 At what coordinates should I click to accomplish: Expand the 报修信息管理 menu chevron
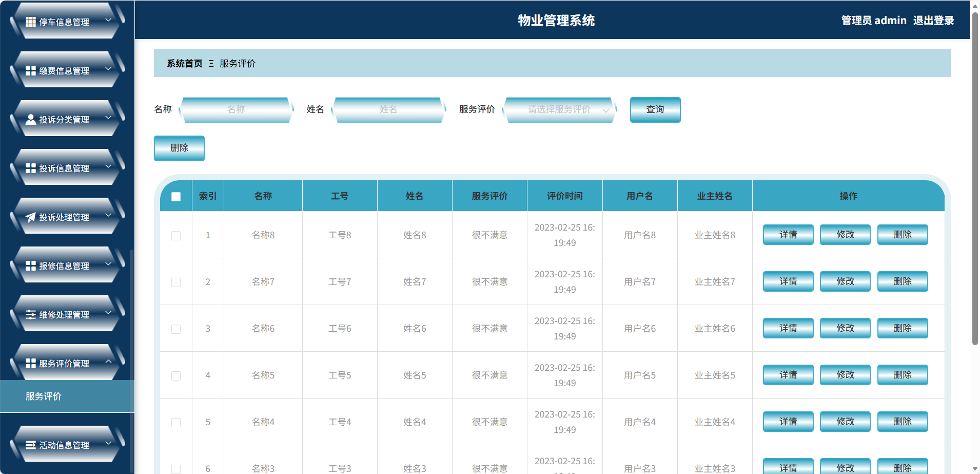click(x=108, y=264)
